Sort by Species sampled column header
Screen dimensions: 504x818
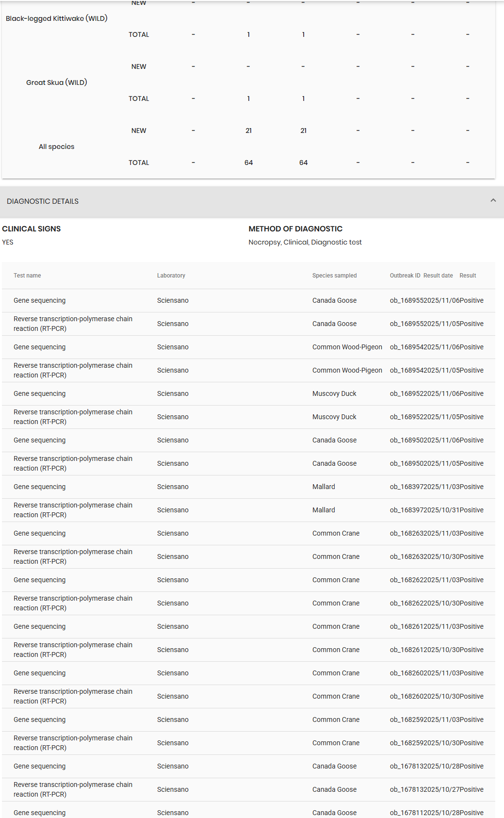click(334, 276)
